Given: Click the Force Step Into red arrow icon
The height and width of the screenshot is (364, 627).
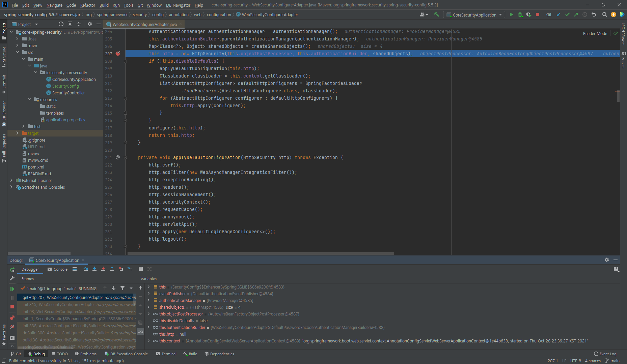Looking at the screenshot, I should click(x=103, y=269).
